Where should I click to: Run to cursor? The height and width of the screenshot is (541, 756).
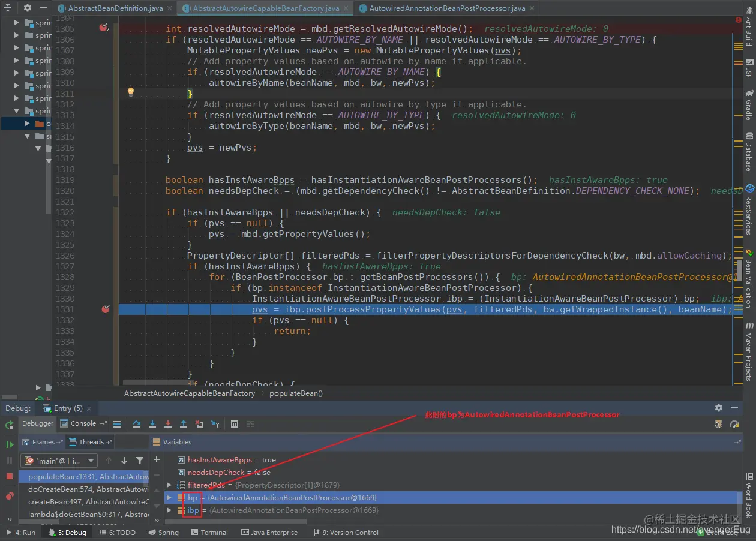click(215, 424)
